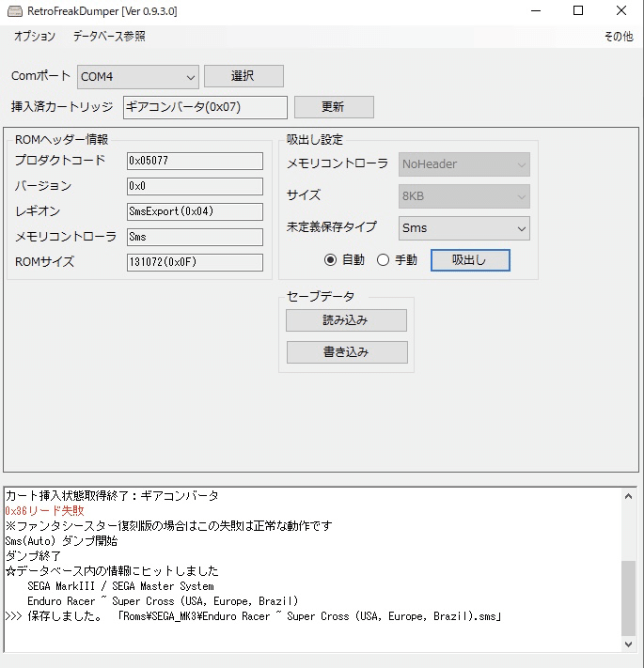This screenshot has height=668, width=644.
Task: Expand the Comポート COM4 dropdown
Action: coord(137,77)
